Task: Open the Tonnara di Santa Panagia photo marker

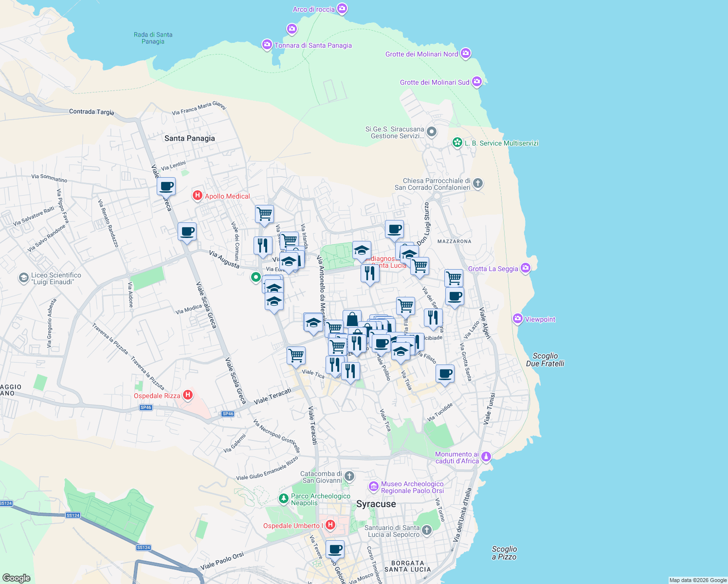Action: pos(267,45)
